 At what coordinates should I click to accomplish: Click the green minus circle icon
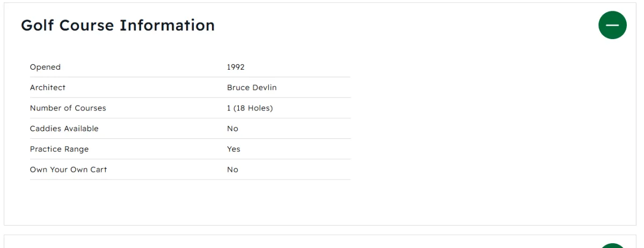point(612,25)
